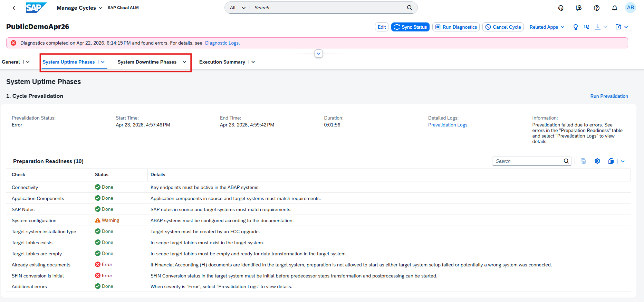Select the Target system installation type row
The width and height of the screenshot is (644, 302).
318,232
